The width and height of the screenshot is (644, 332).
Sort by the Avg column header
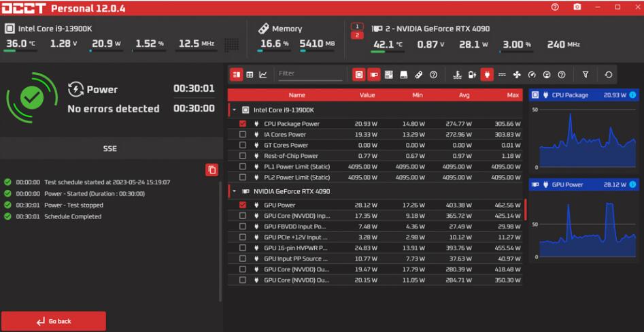click(464, 95)
